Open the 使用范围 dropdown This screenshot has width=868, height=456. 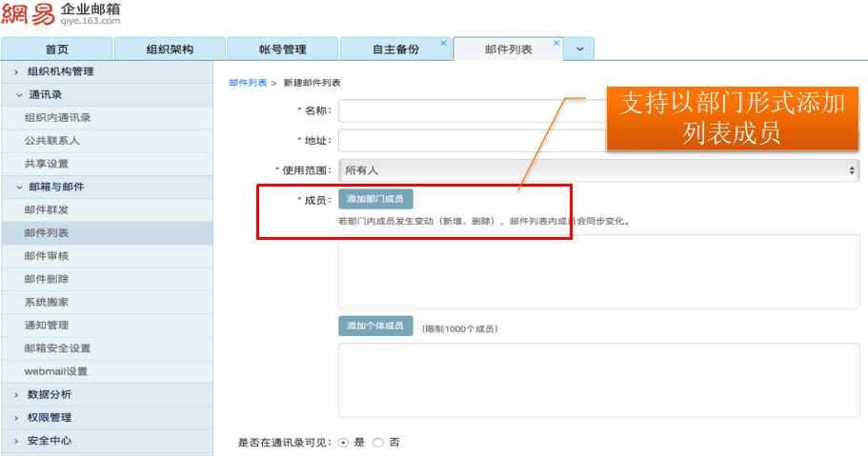pos(598,170)
